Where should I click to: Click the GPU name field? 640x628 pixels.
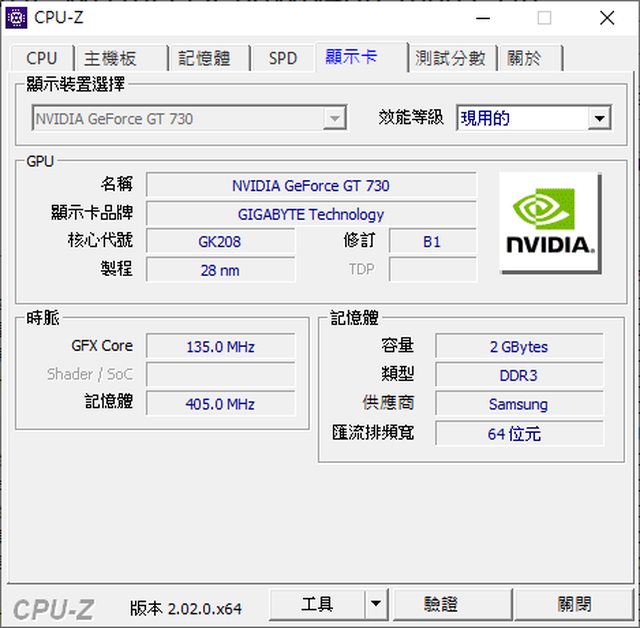[310, 185]
